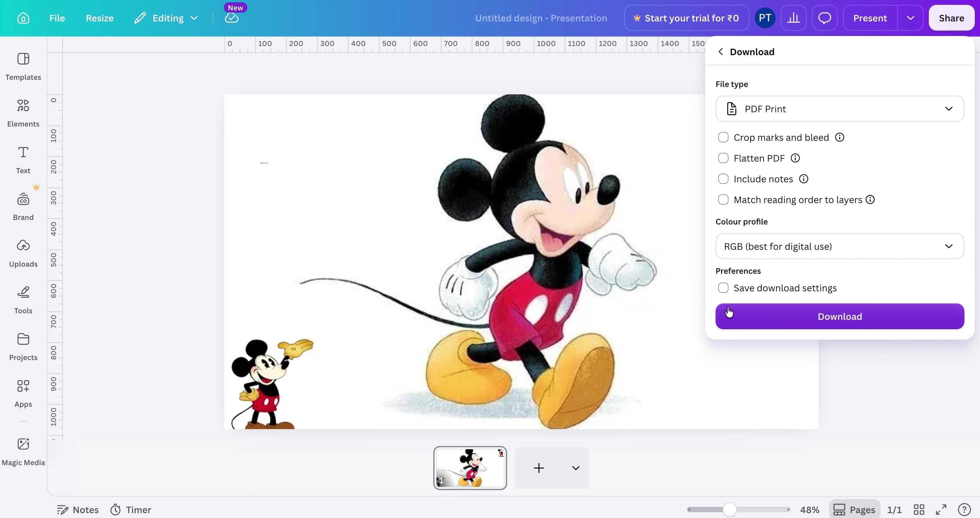This screenshot has width=980, height=518.
Task: Open the File menu
Action: click(x=57, y=18)
